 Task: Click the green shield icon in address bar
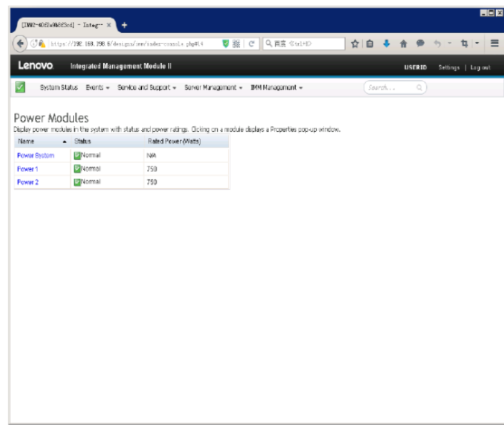pos(226,44)
